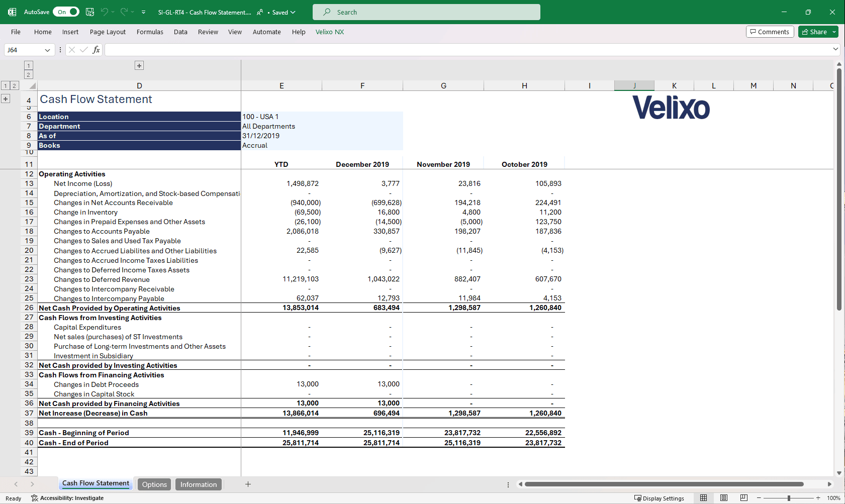Click the formula bar input area

click(467, 50)
